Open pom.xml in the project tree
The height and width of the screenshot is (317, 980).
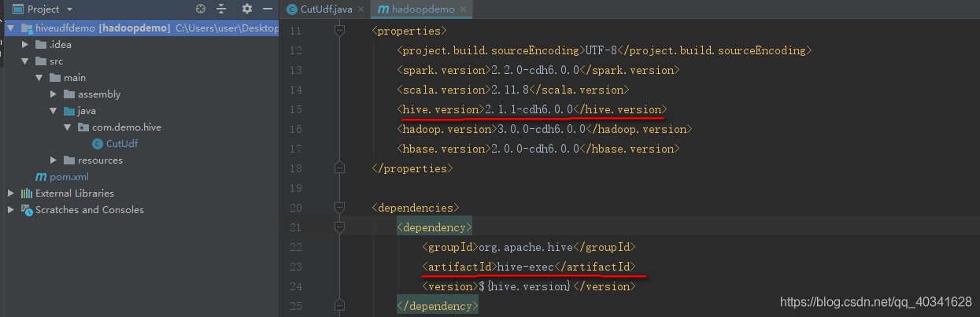pyautogui.click(x=69, y=177)
